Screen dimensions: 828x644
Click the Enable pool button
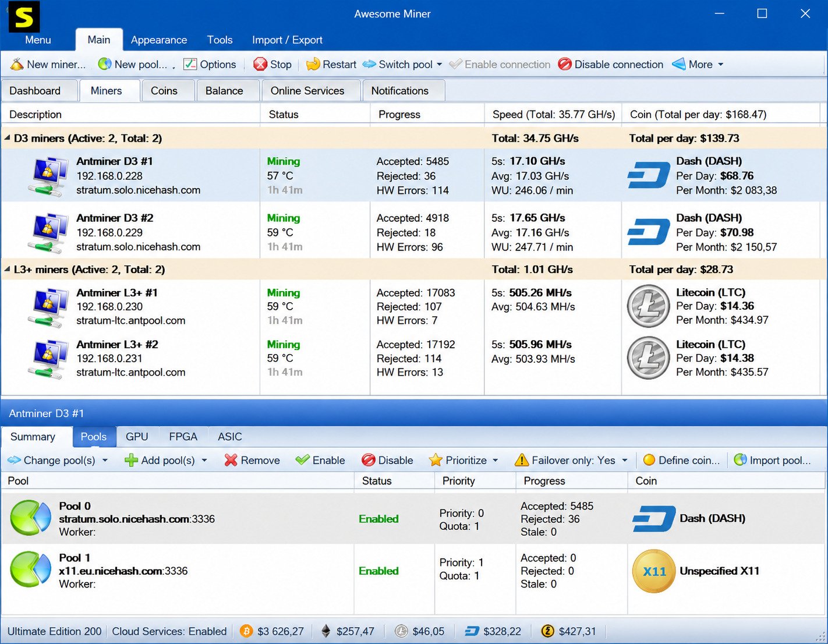320,460
